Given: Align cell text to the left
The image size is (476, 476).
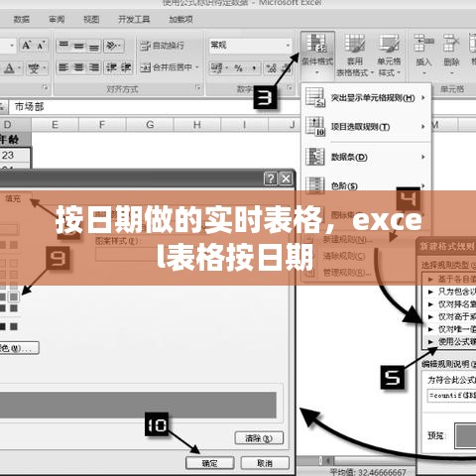Looking at the screenshot, I should coord(63,67).
